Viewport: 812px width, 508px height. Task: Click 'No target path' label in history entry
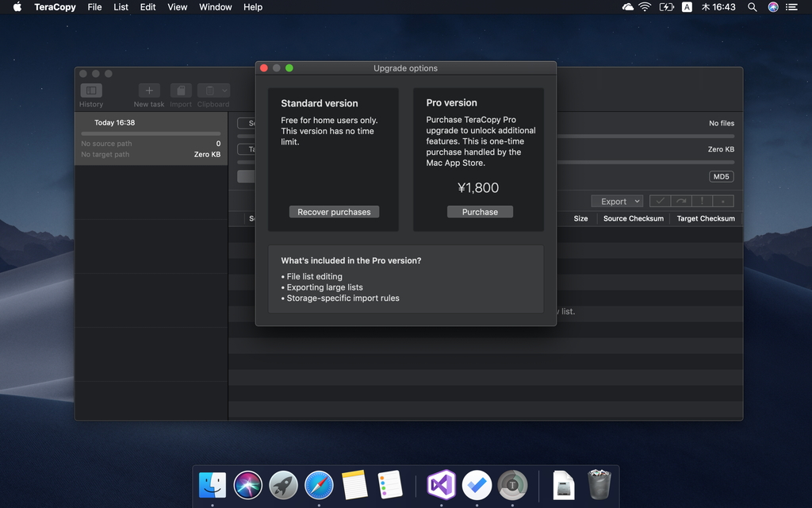tap(105, 155)
